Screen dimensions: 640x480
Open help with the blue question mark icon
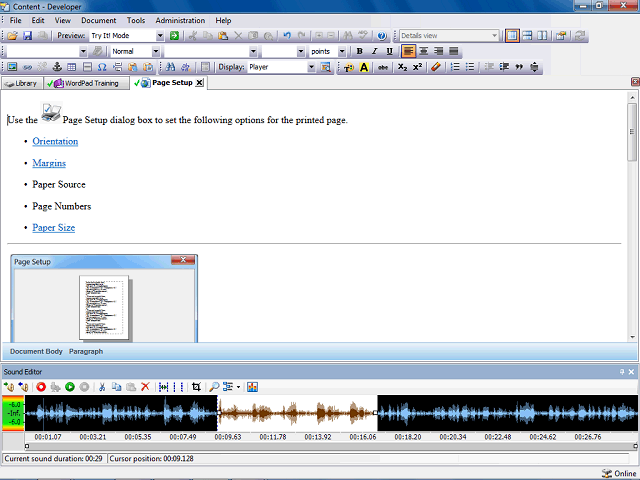[382, 36]
